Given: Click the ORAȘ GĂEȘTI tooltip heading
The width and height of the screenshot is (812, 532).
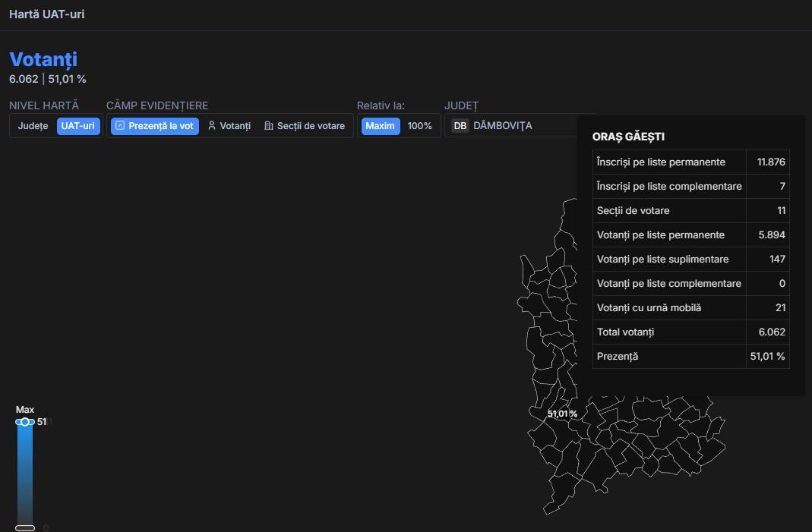Looking at the screenshot, I should pyautogui.click(x=628, y=137).
